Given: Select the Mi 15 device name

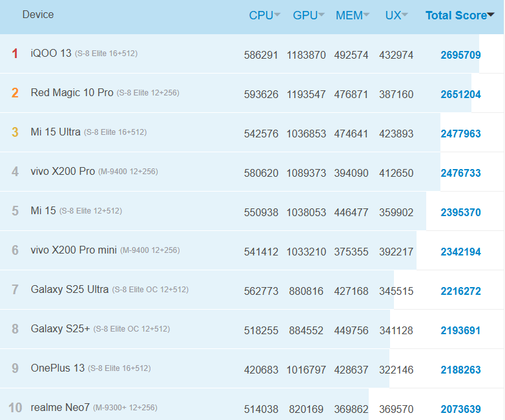Looking at the screenshot, I should click(x=43, y=211).
